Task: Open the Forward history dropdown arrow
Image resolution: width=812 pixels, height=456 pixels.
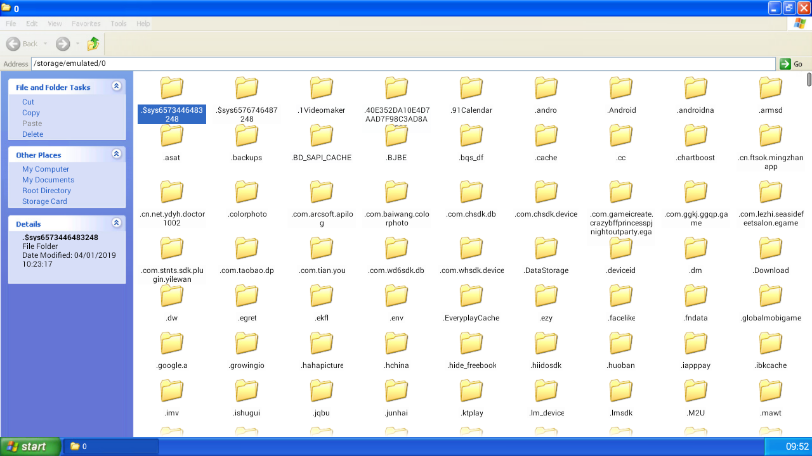Action: 78,44
